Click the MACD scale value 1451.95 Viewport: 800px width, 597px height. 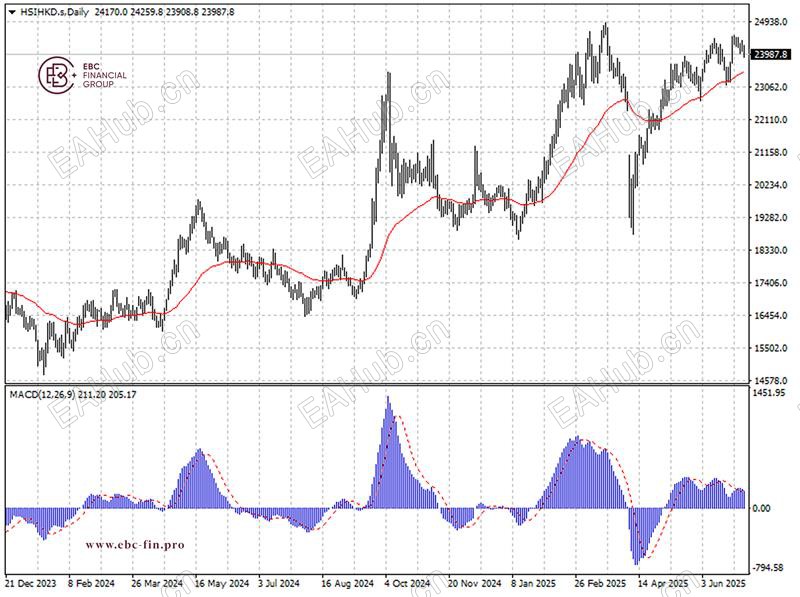click(769, 392)
